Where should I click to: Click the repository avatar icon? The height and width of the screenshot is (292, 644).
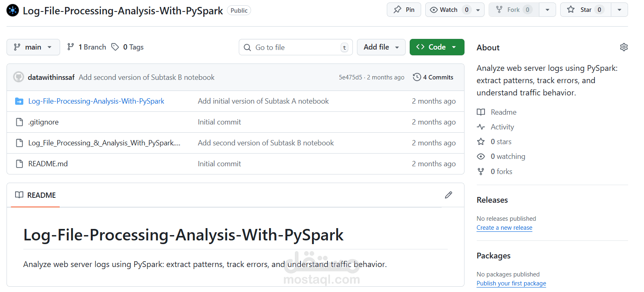[x=13, y=10]
